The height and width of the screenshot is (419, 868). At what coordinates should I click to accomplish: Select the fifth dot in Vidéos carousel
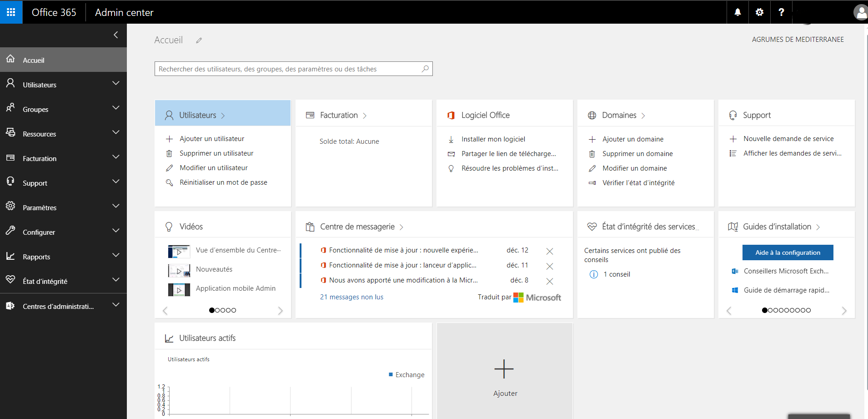pyautogui.click(x=234, y=310)
